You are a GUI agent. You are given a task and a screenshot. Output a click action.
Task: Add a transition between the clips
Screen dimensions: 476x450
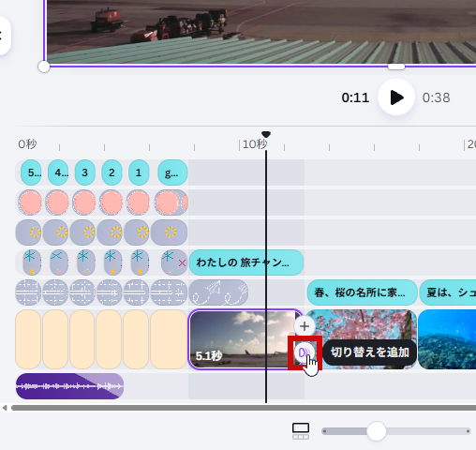(305, 352)
